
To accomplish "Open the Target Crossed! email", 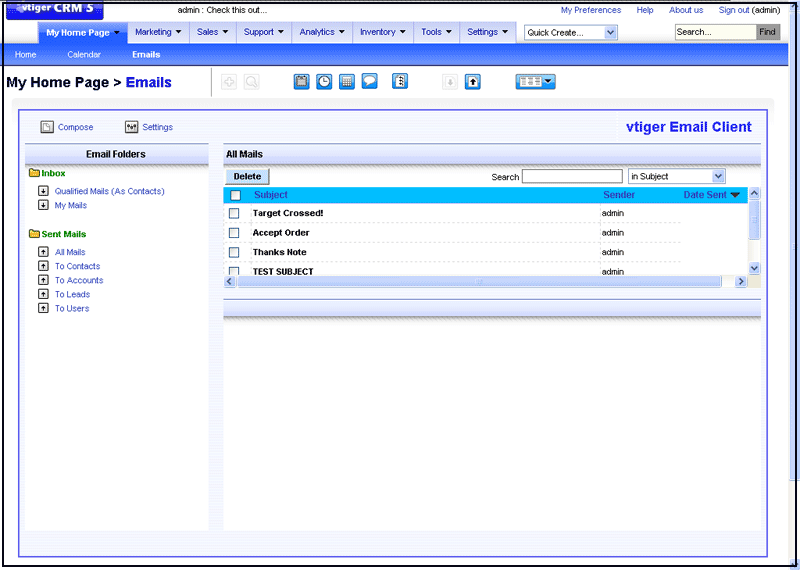I will 288,213.
